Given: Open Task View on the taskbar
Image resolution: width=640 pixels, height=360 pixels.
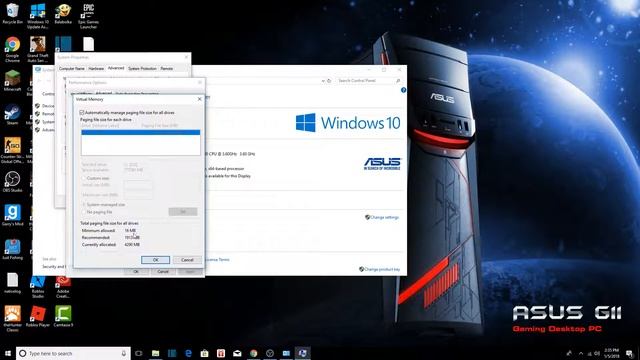Looking at the screenshot, I should tap(139, 353).
